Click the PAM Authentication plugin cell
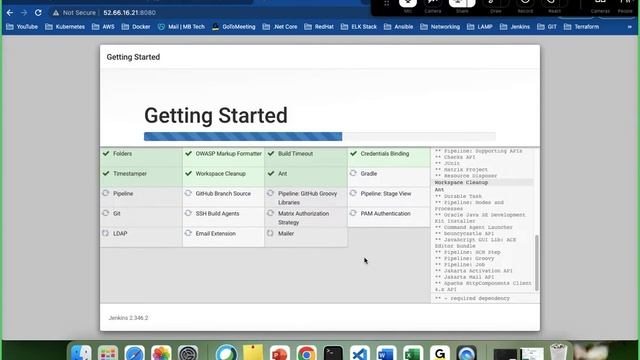Screen dimensions: 640x360 (389, 217)
